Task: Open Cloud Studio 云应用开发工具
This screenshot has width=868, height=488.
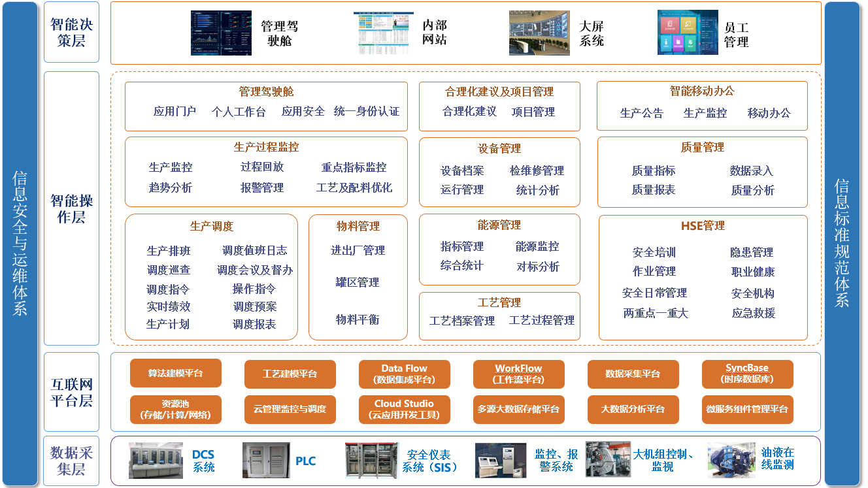Action: point(403,410)
